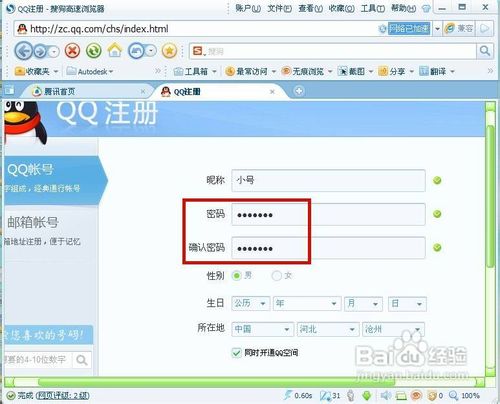Open the 工具 menu

tap(372, 8)
